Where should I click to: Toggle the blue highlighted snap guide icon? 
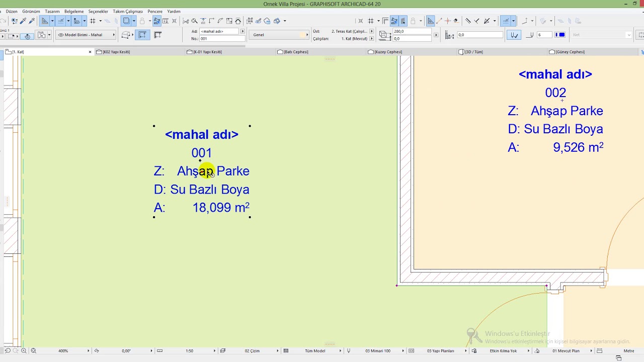[x=430, y=21]
